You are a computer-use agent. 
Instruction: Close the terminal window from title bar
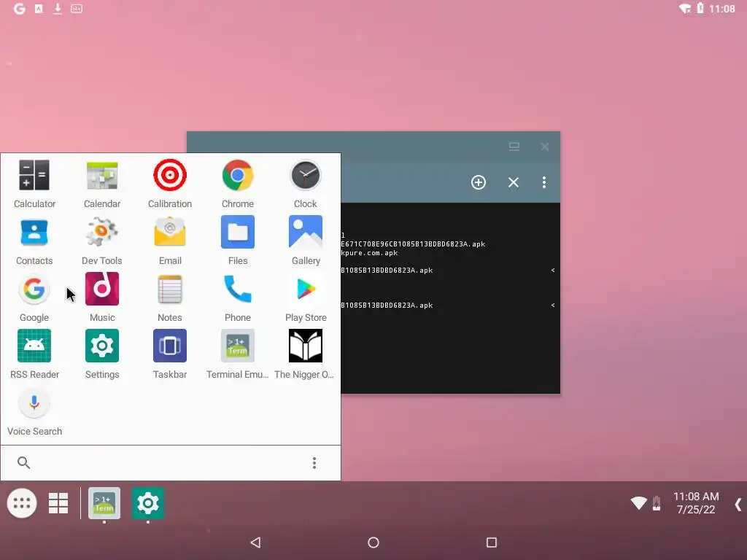point(545,147)
